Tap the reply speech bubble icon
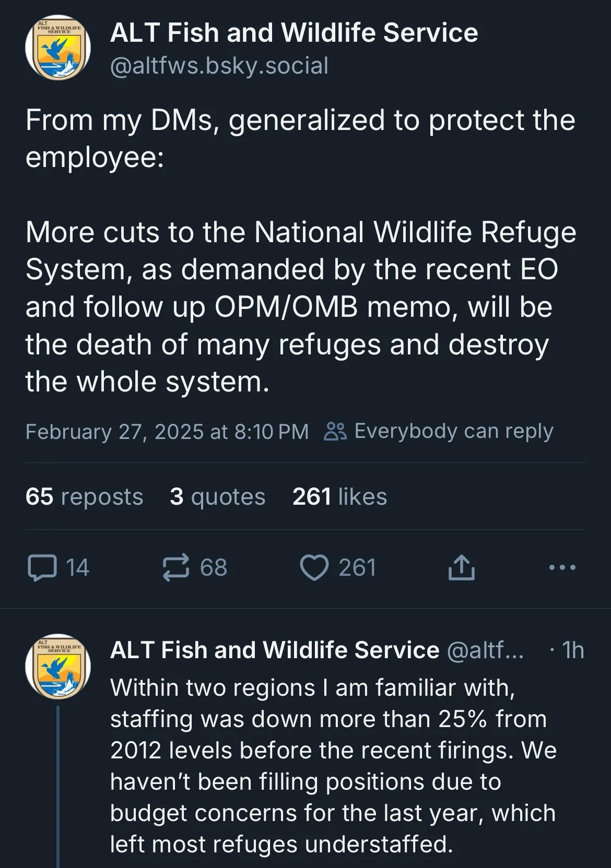The width and height of the screenshot is (611, 868). click(x=42, y=568)
